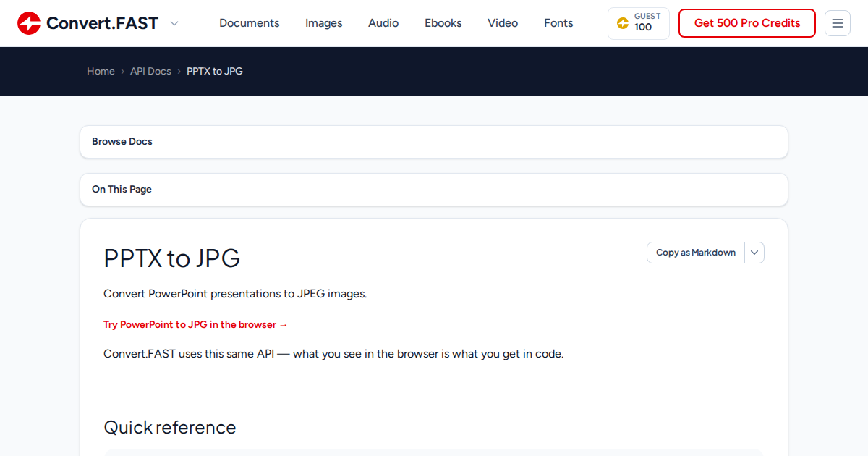
Task: Click the Guest 100 credits badge
Action: [x=639, y=23]
